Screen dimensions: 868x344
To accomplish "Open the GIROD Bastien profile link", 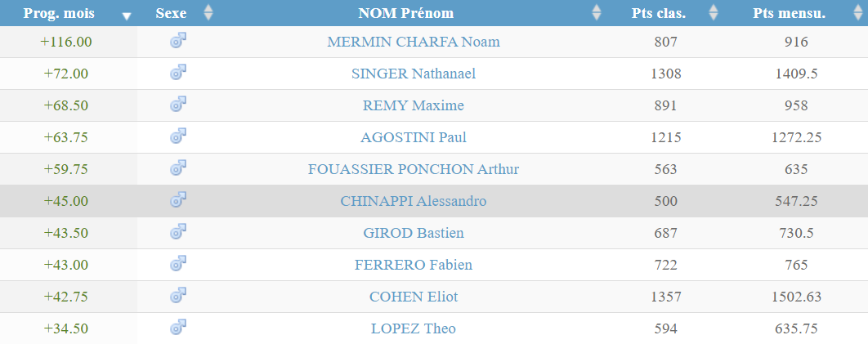I will [414, 233].
